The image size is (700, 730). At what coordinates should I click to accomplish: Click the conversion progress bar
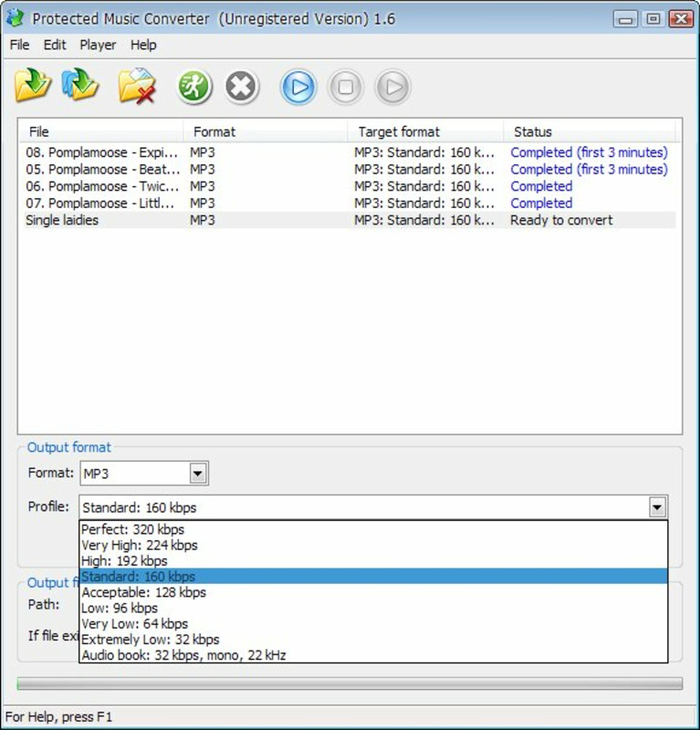click(x=350, y=683)
